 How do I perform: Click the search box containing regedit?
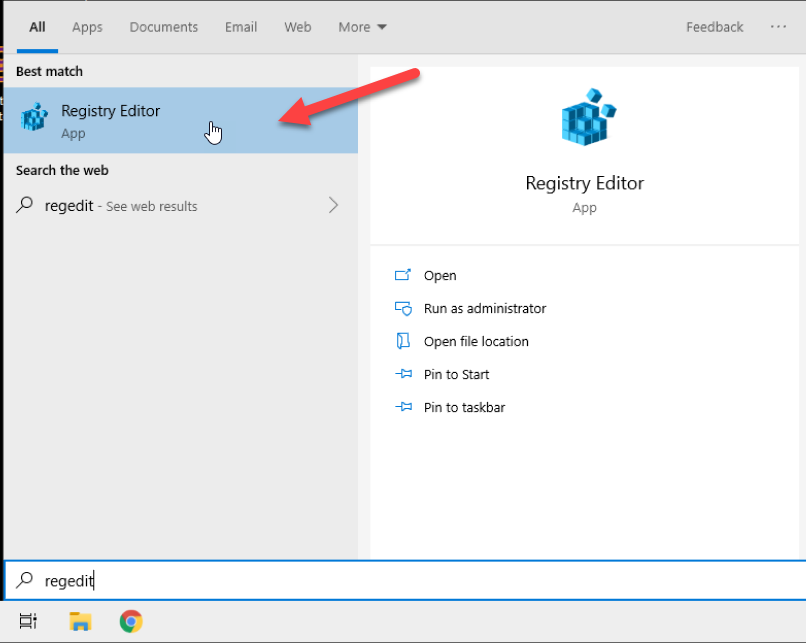tap(405, 580)
